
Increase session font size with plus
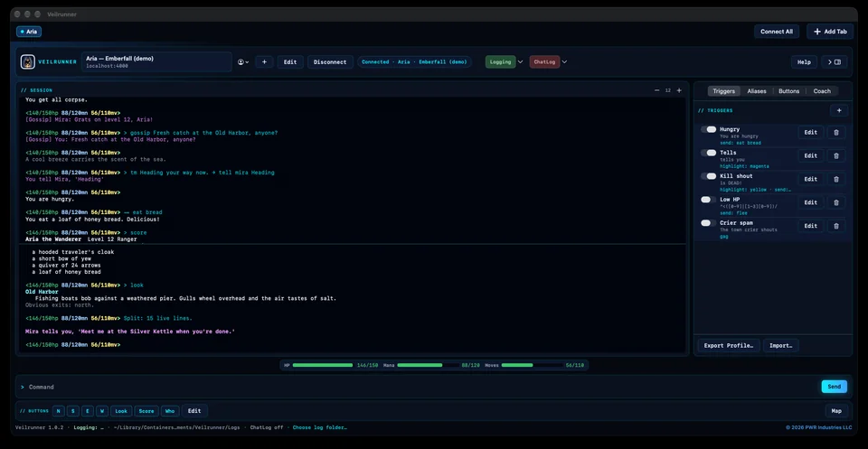(x=679, y=90)
